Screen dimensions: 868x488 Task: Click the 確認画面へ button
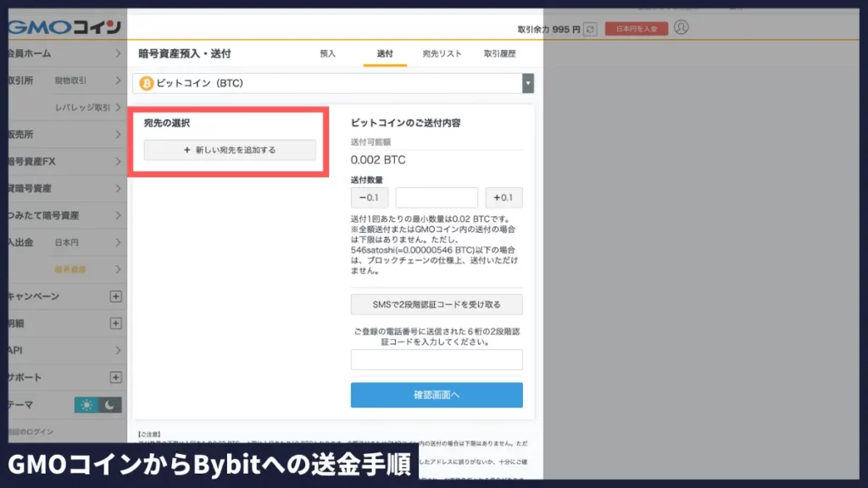click(x=437, y=395)
